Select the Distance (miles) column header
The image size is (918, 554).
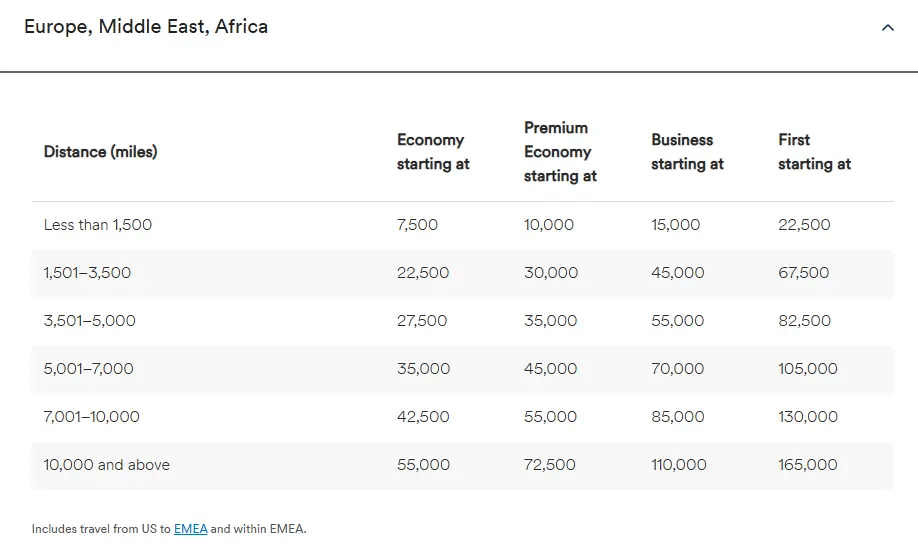pos(100,152)
